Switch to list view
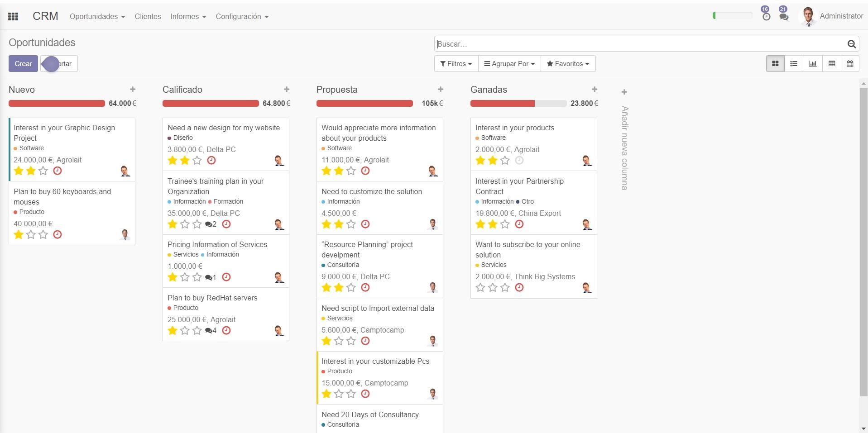Image resolution: width=868 pixels, height=433 pixels. coord(793,63)
